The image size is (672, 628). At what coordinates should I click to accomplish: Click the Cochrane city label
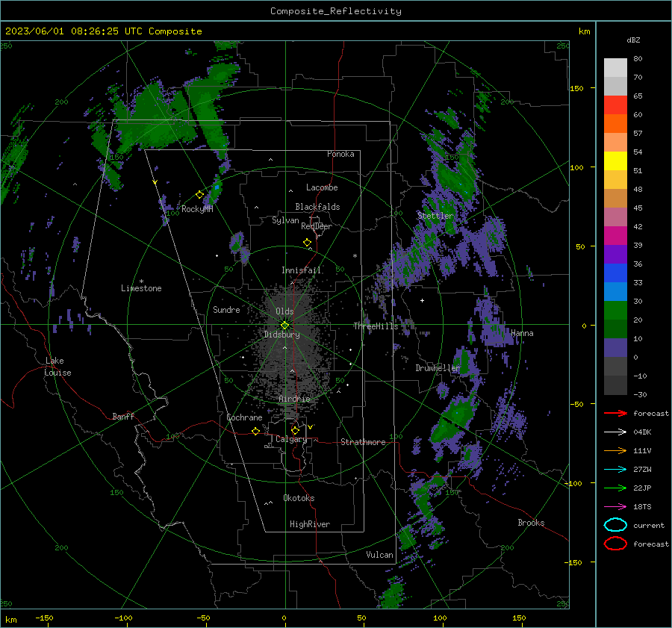tap(244, 417)
